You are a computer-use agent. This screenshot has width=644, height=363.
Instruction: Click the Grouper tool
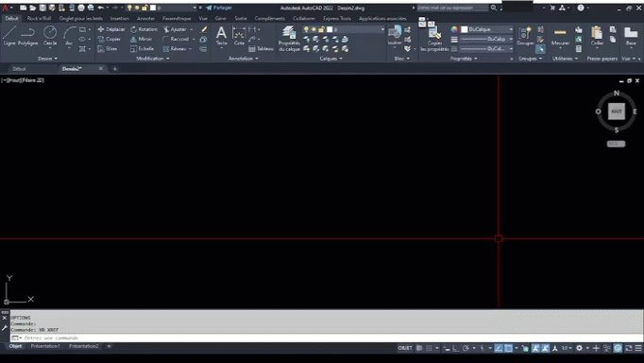pyautogui.click(x=525, y=36)
